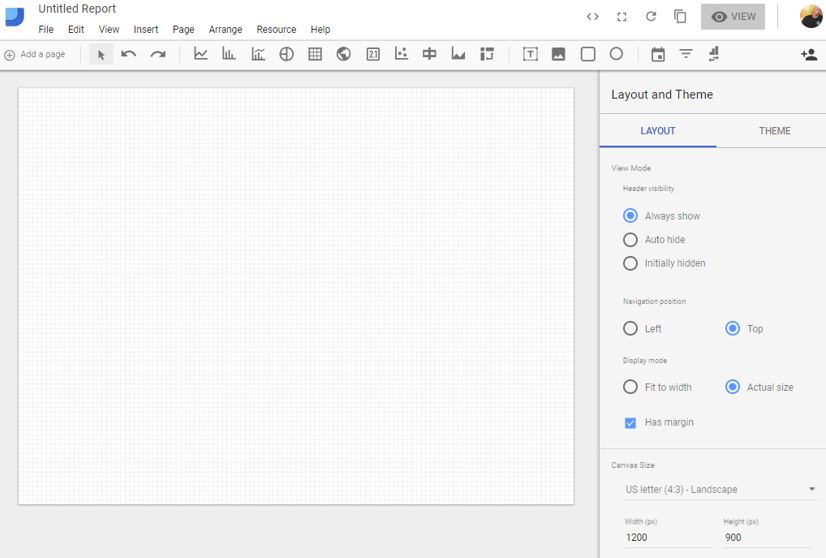Open the Arrange menu
This screenshot has height=558, width=826.
click(x=225, y=30)
